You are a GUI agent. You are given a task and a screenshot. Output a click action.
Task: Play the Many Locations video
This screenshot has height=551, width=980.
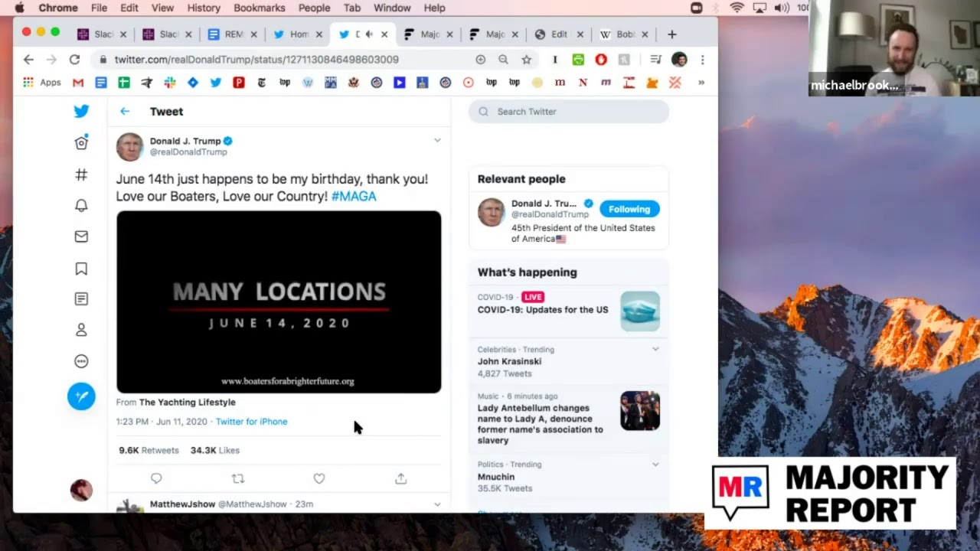(279, 302)
